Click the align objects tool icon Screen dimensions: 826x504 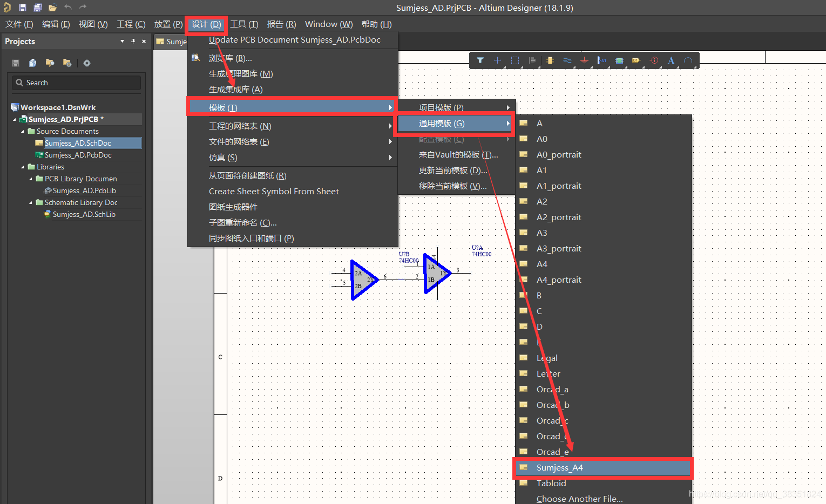532,60
